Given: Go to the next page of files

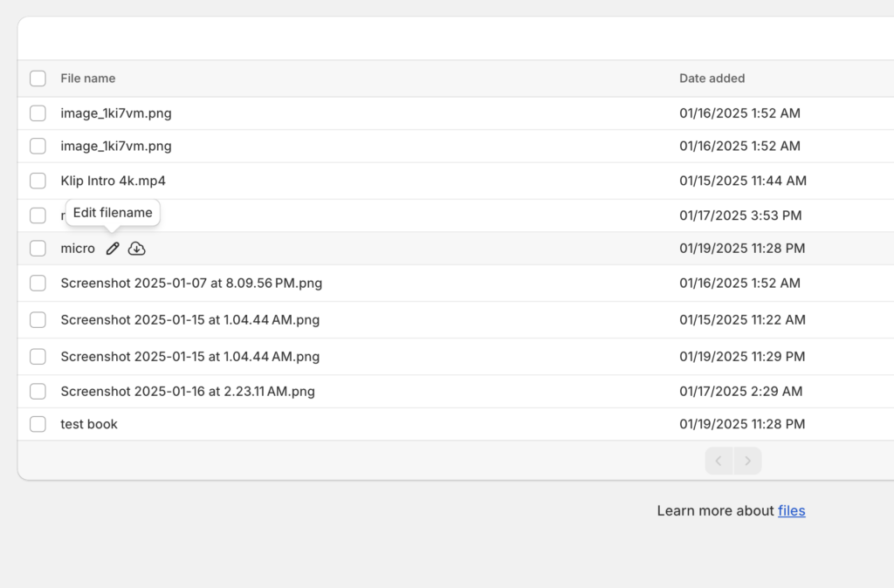Looking at the screenshot, I should tap(747, 461).
